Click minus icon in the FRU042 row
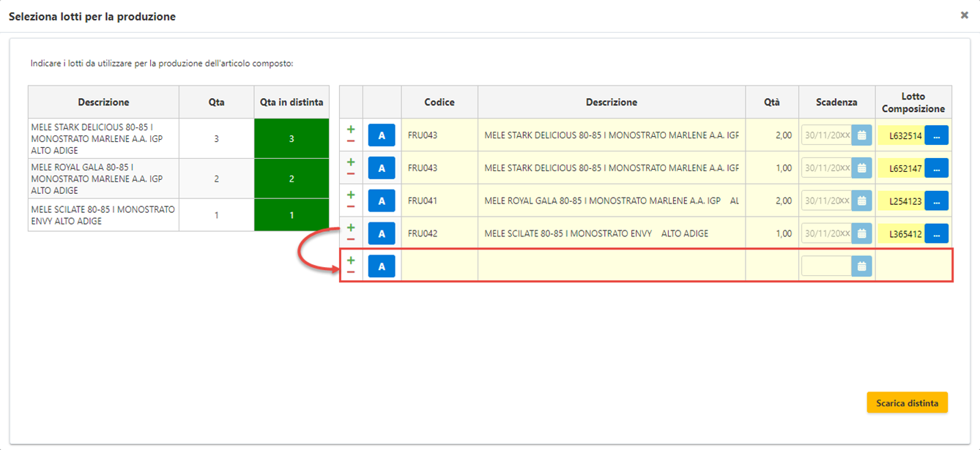Image resolution: width=980 pixels, height=450 pixels. point(351,239)
